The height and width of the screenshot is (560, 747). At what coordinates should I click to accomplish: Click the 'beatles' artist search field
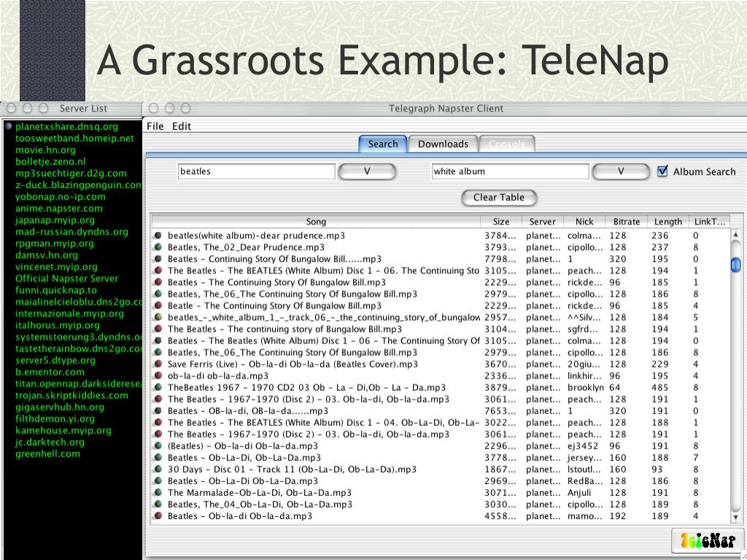(x=256, y=171)
